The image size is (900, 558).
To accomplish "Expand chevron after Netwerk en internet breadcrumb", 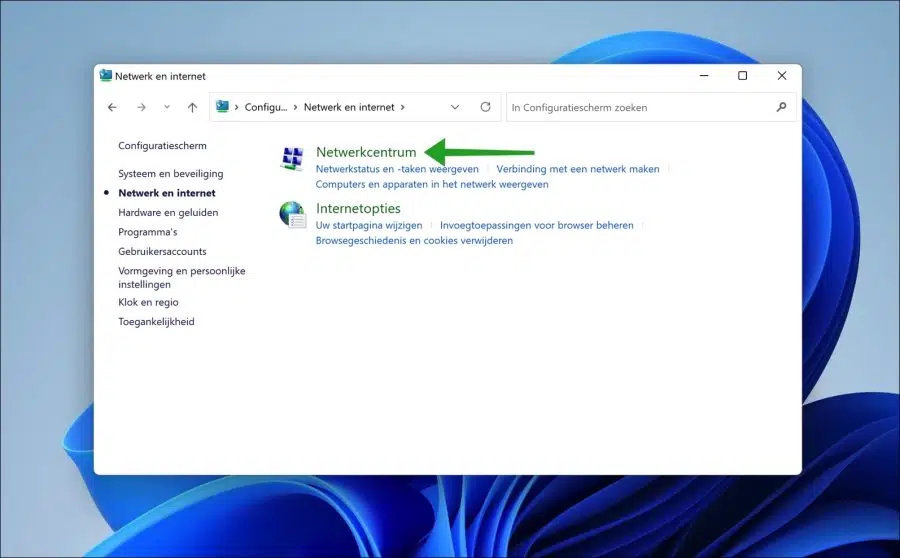I will (x=402, y=107).
